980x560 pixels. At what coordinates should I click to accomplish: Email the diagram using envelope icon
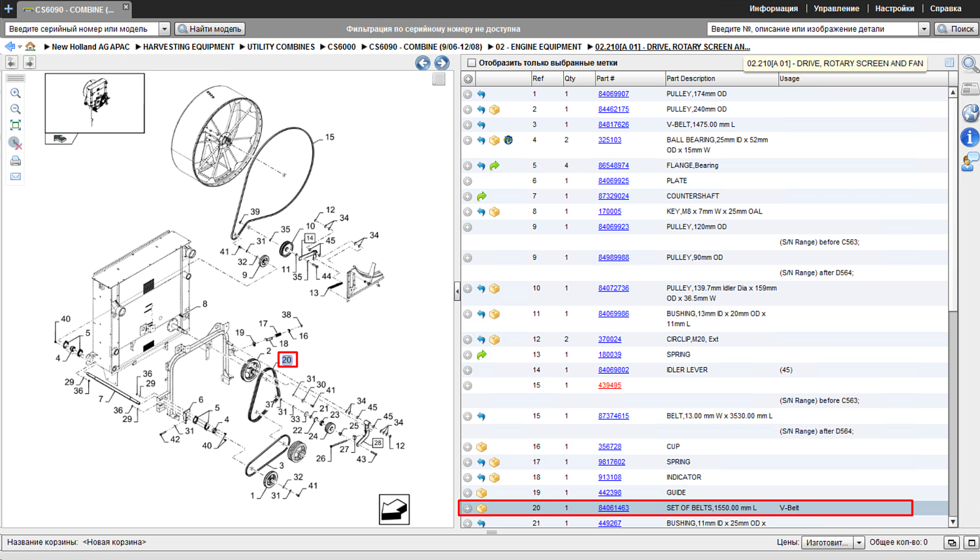click(x=16, y=176)
